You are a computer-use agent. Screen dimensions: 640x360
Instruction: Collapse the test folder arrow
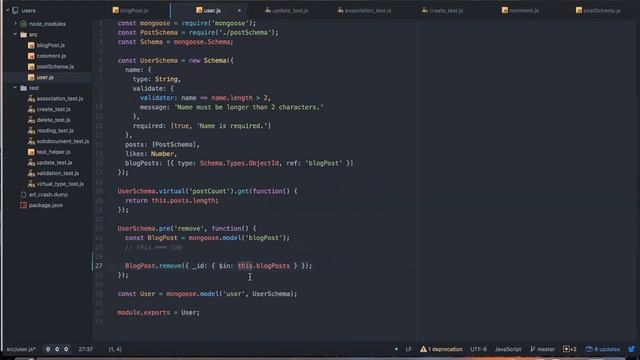(16, 88)
